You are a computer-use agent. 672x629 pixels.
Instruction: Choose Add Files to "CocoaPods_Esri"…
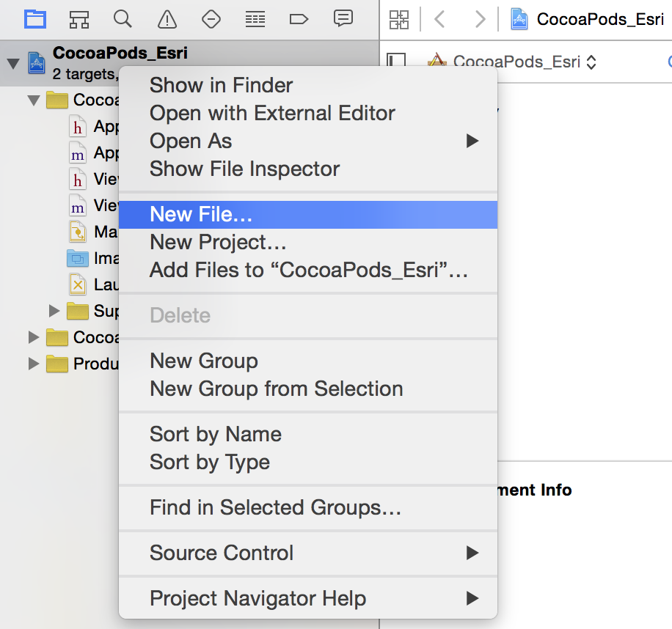tap(308, 271)
